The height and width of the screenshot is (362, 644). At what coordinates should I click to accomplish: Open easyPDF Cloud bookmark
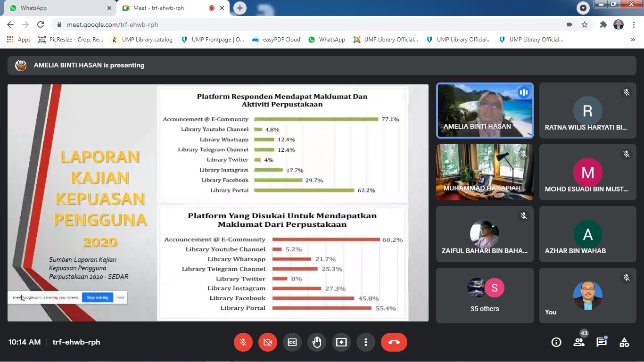coord(276,40)
